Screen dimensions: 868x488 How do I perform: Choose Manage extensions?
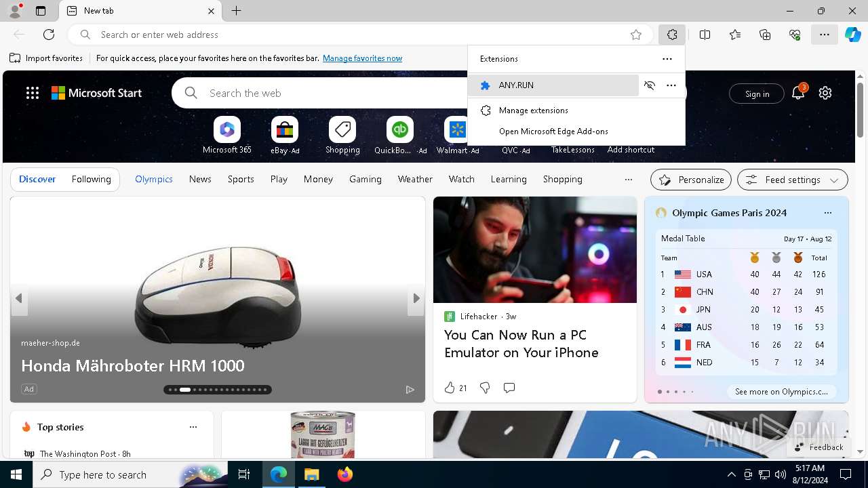(x=576, y=110)
